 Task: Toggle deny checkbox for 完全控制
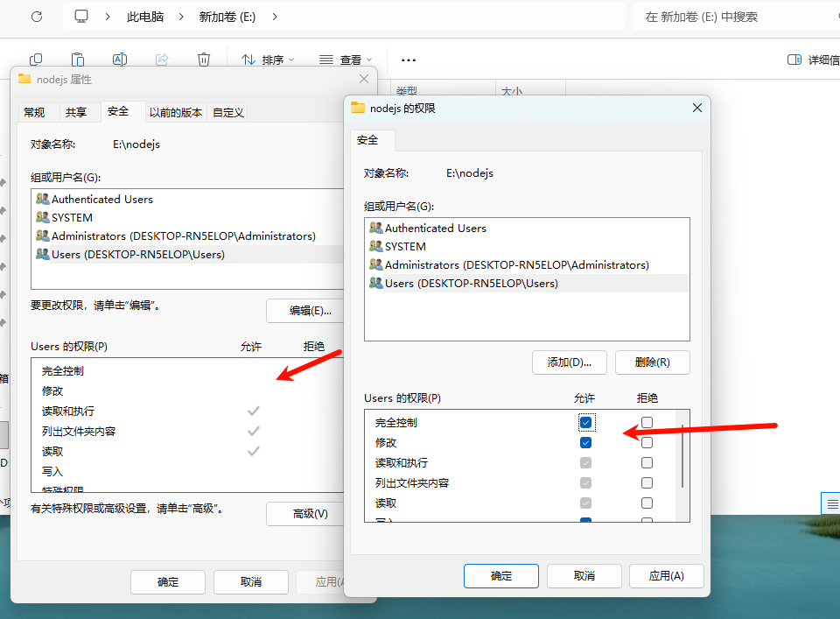(x=647, y=422)
